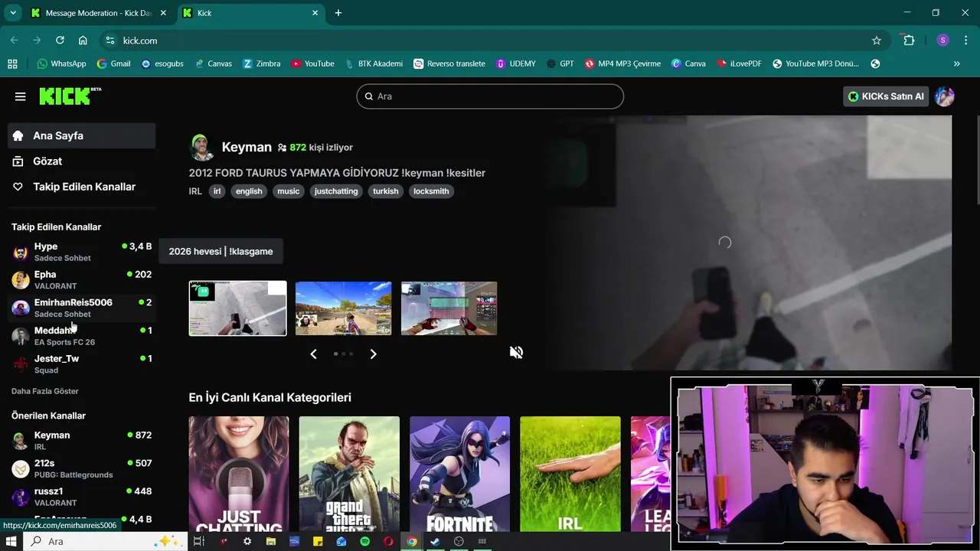Open Fortnite category card
Image resolution: width=980 pixels, height=551 pixels.
(x=459, y=474)
